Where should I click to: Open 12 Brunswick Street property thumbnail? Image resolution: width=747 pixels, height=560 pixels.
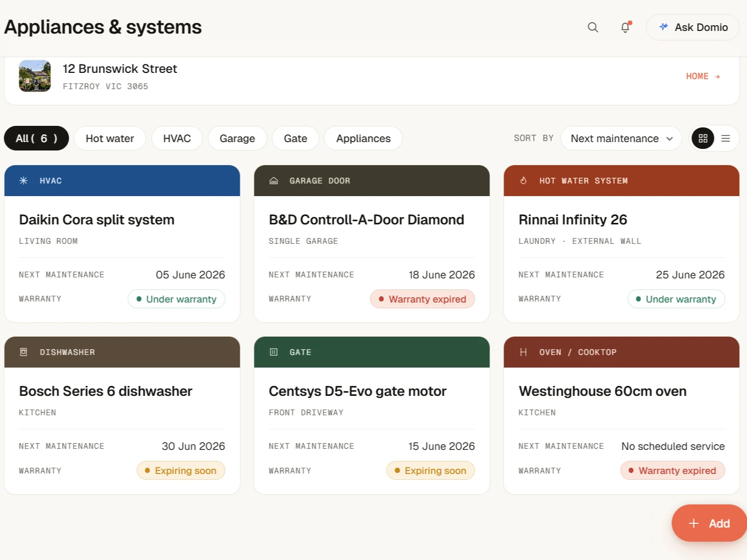(35, 76)
